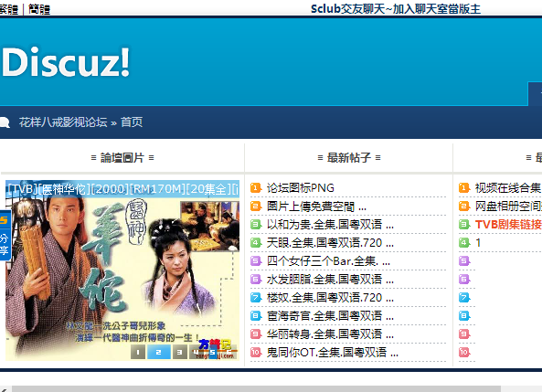Open the 首页 breadcrumb link
The width and height of the screenshot is (542, 392).
(132, 122)
